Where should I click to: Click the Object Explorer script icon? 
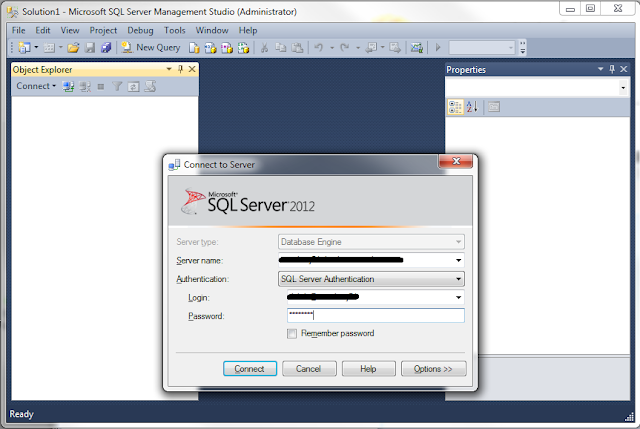click(x=150, y=87)
